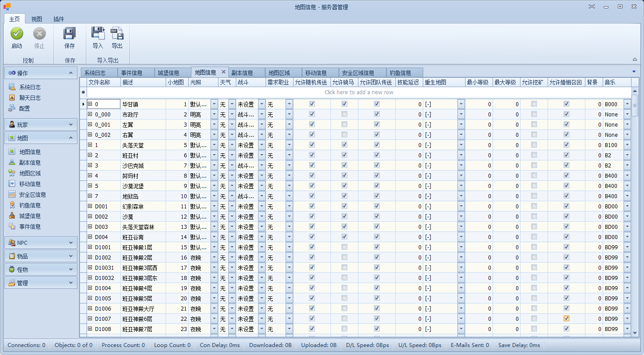This screenshot has height=355, width=644.
Task: Click the Import (导入) icon
Action: point(98,34)
